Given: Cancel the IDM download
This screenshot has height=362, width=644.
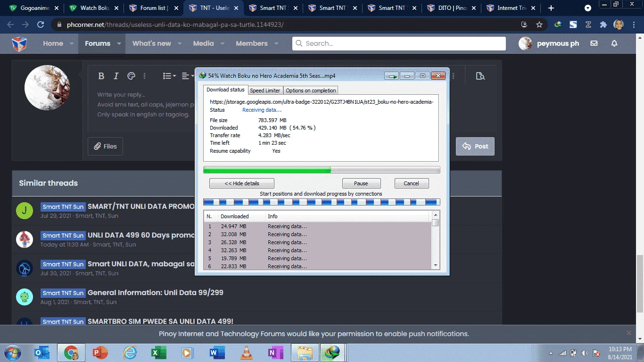Looking at the screenshot, I should [411, 183].
